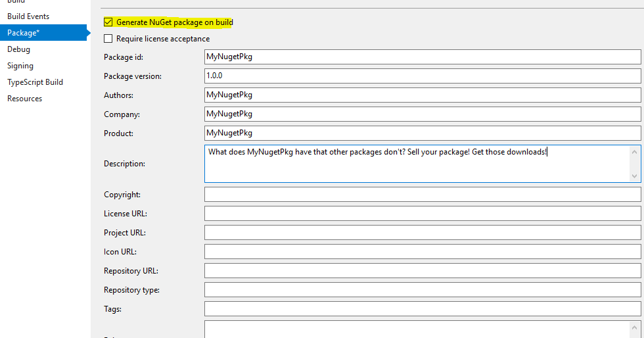Focus the Icon URL field
Image resolution: width=644 pixels, height=338 pixels.
(x=423, y=252)
